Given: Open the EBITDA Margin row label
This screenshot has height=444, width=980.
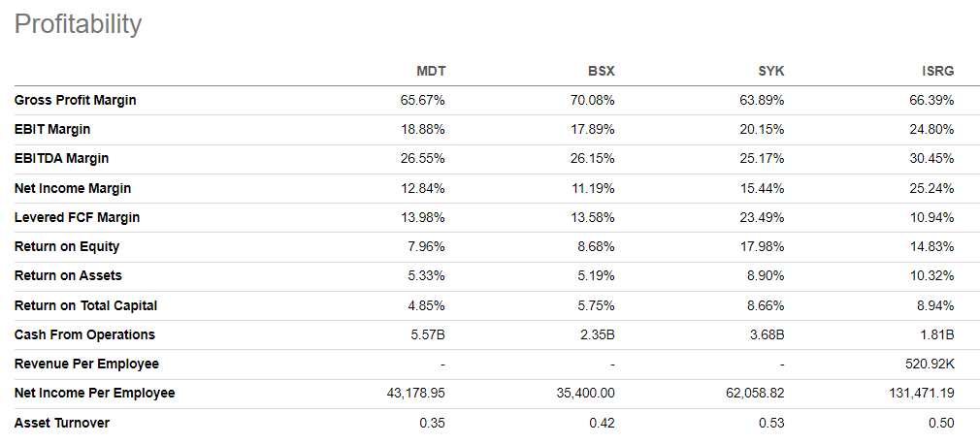Looking at the screenshot, I should (x=61, y=158).
